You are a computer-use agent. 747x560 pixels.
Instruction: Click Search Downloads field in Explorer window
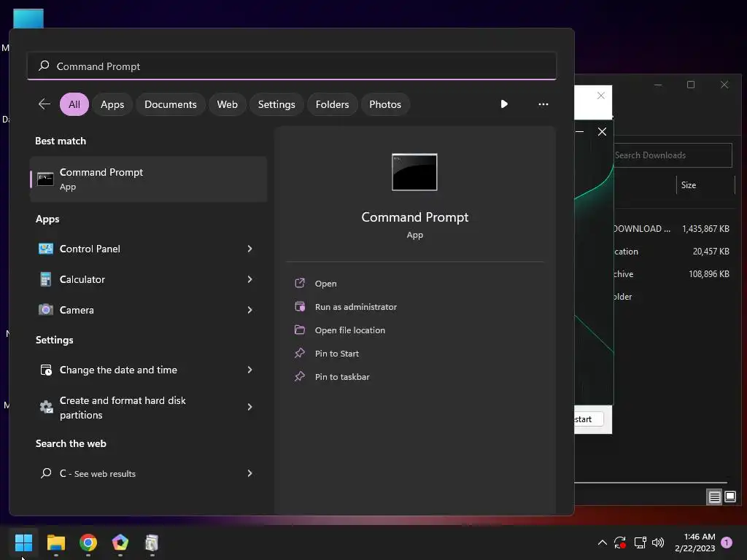pos(673,155)
